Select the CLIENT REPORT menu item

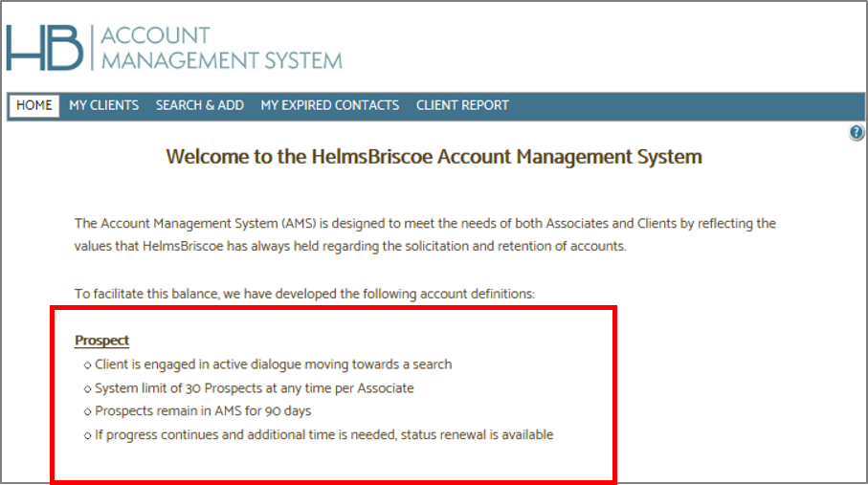pyautogui.click(x=462, y=105)
